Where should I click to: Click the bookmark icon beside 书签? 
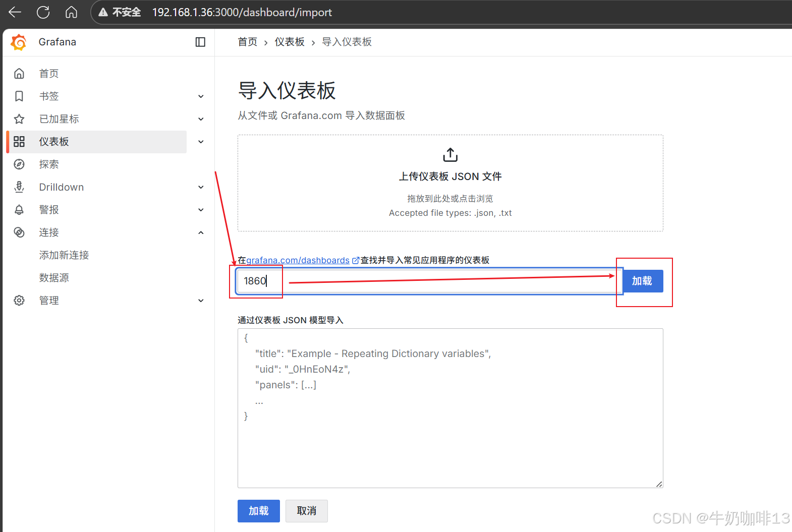[19, 96]
